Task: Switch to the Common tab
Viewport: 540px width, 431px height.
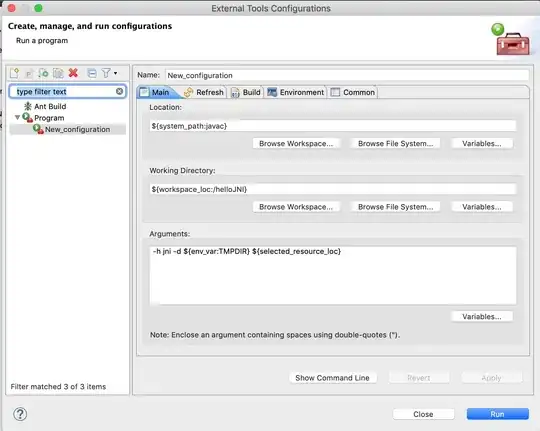Action: (353, 92)
